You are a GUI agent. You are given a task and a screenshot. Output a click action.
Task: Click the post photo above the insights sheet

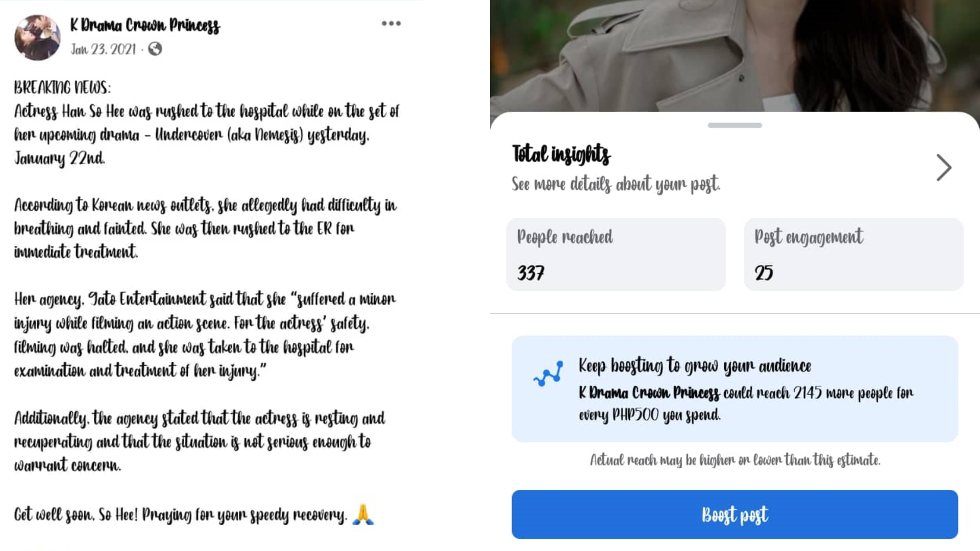click(734, 55)
